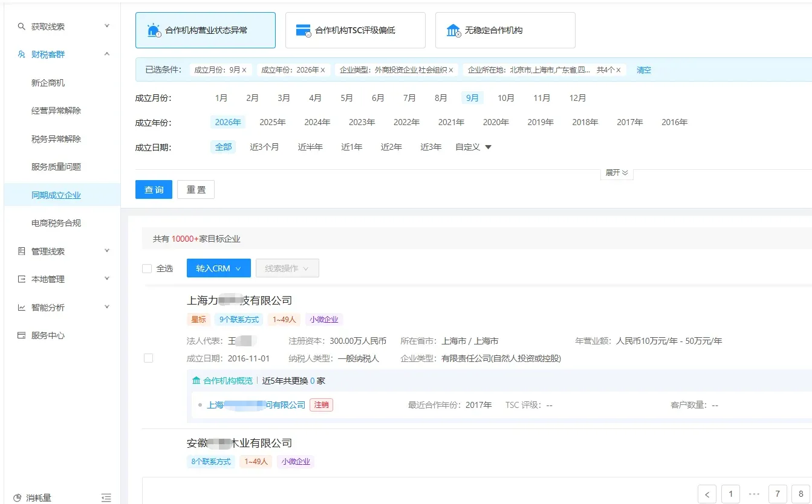The height and width of the screenshot is (504, 812).
Task: Click the 财税客群 people icon in sidebar
Action: pos(22,54)
